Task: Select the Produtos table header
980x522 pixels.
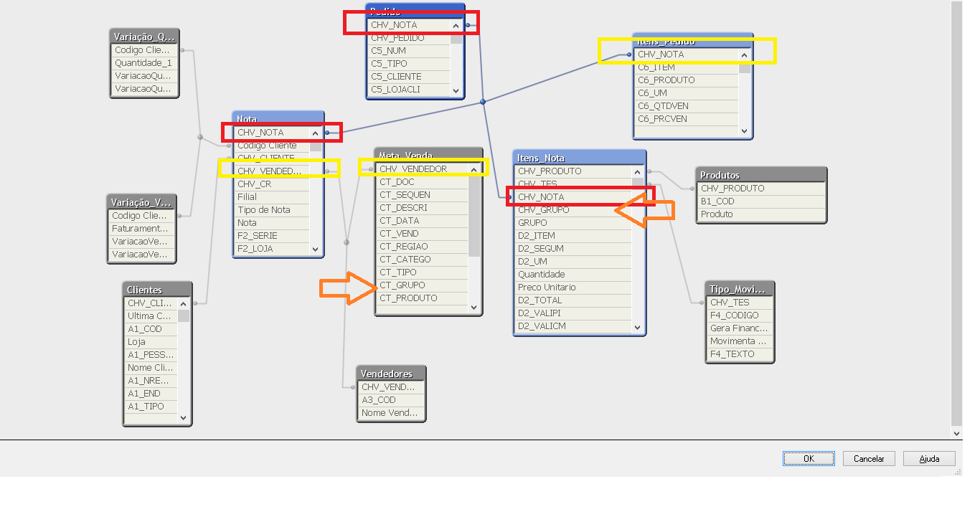Action: (x=761, y=175)
